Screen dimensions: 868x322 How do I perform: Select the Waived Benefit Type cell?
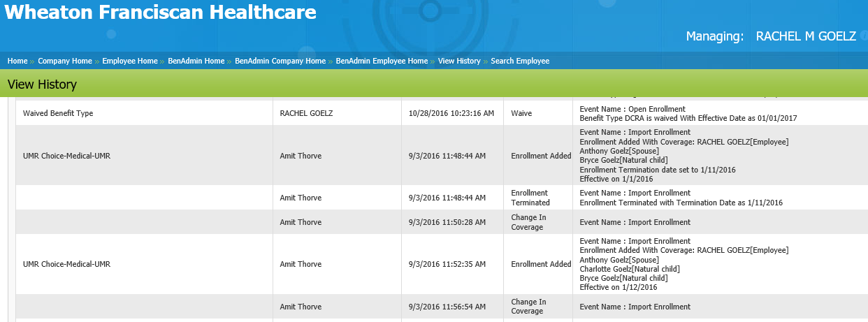[x=145, y=113]
